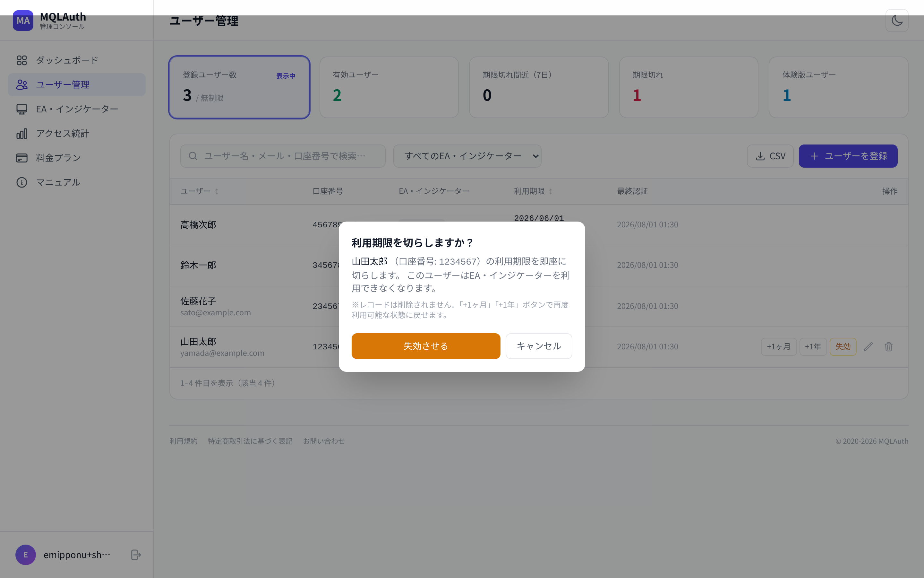Image resolution: width=924 pixels, height=578 pixels.
Task: Go to EA・インジケーター page
Action: point(76,109)
